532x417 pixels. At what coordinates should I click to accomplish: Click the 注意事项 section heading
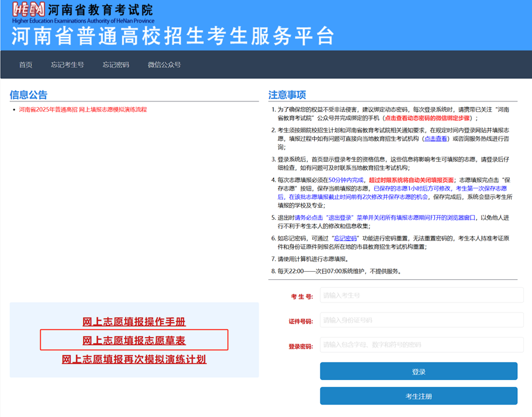point(287,95)
